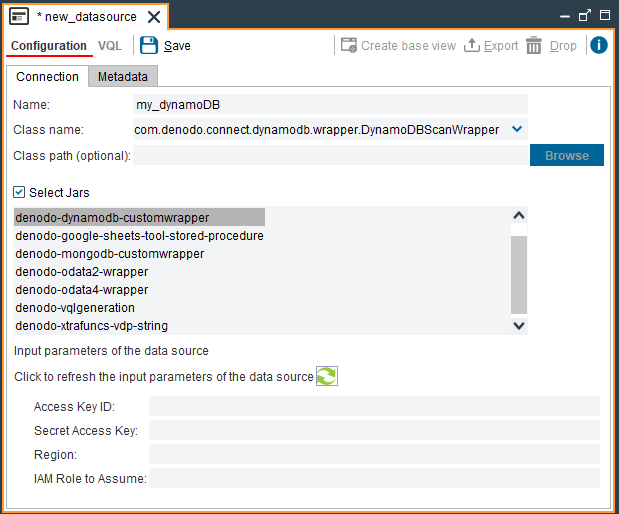Open the Metadata tab

(x=123, y=77)
